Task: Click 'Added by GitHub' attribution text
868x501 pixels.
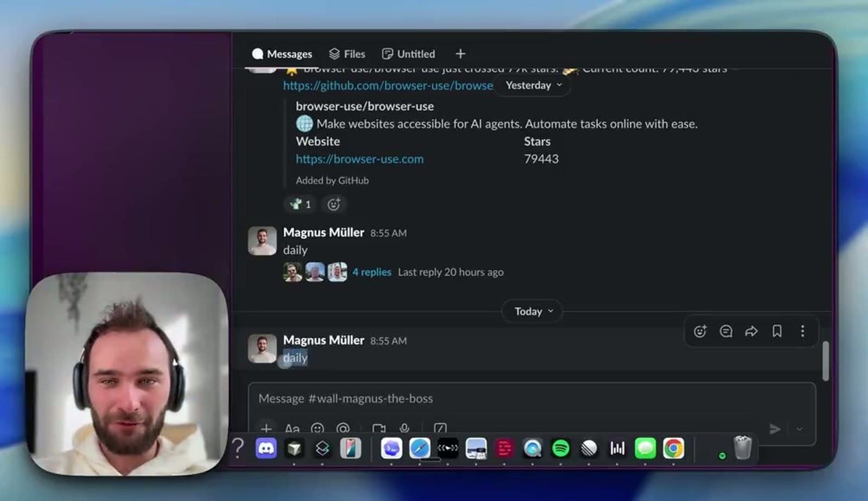Action: 332,180
